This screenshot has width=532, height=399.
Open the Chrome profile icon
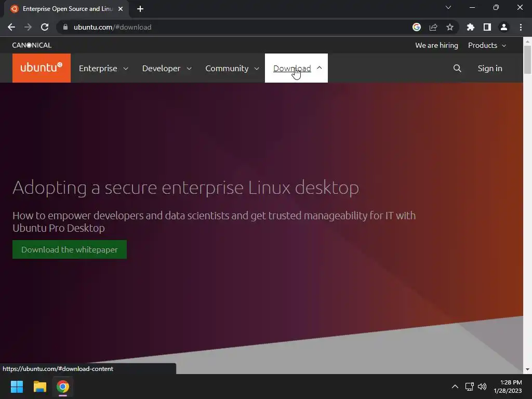click(x=504, y=27)
